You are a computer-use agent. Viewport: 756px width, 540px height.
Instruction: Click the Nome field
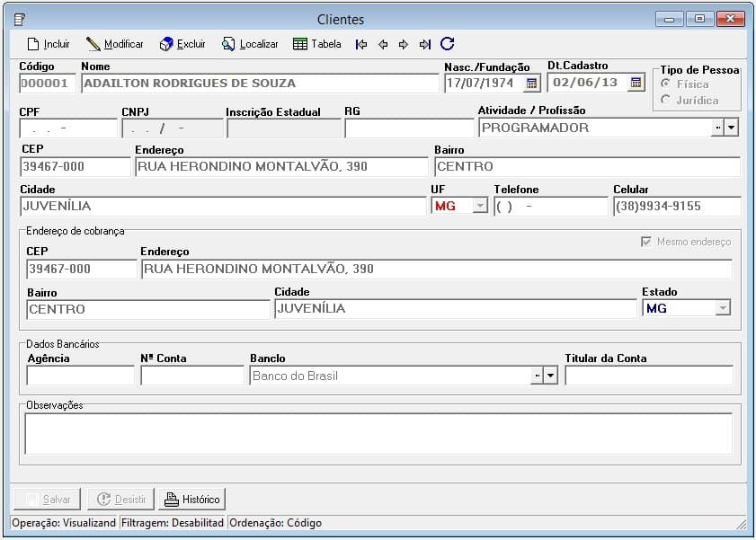(260, 84)
